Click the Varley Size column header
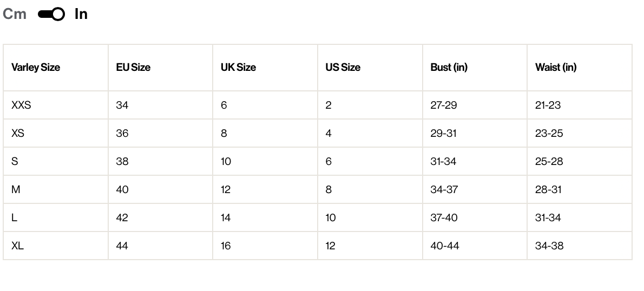Image resolution: width=644 pixels, height=291 pixels. pyautogui.click(x=36, y=68)
